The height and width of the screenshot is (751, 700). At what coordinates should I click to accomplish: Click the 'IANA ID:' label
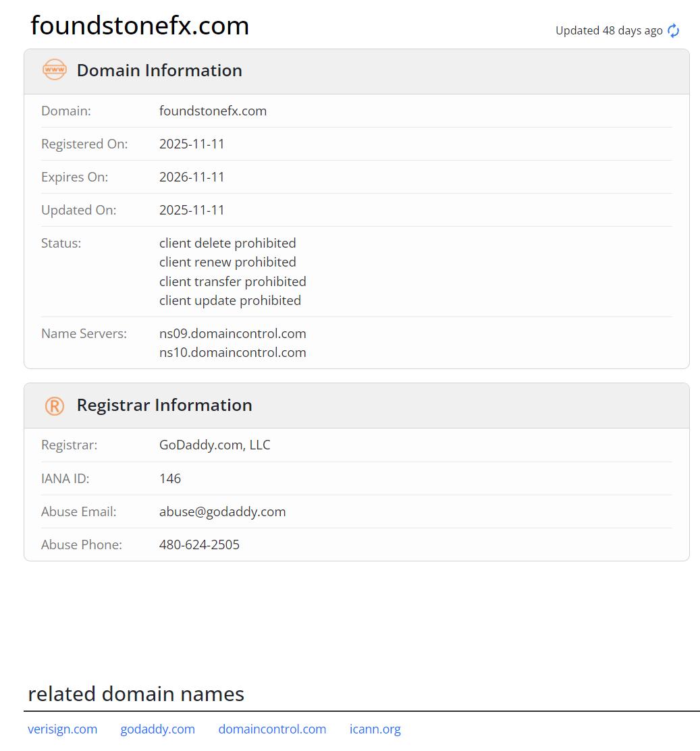coord(65,478)
